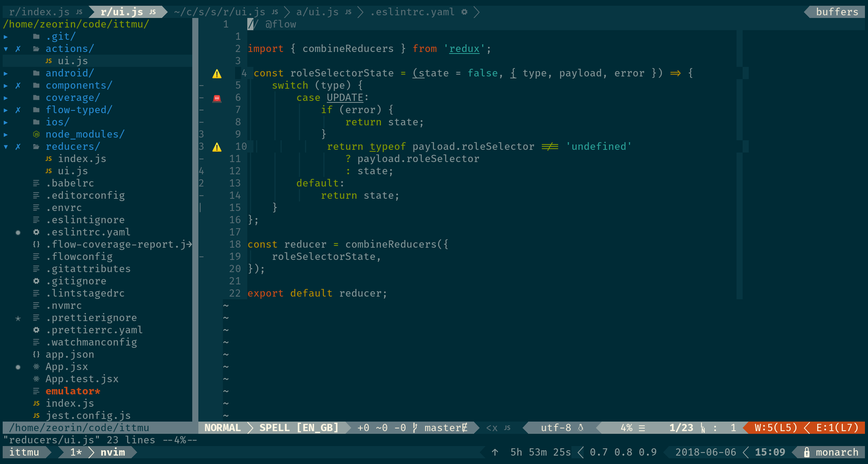Click the node_modules folder icon
Viewport: 868px width, 464px height.
[36, 134]
